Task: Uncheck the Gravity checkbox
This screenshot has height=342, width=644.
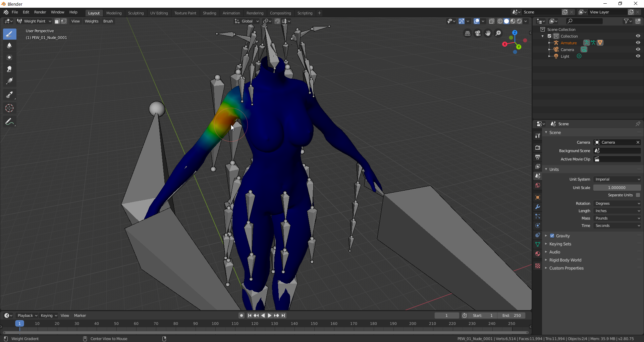Action: pos(552,236)
